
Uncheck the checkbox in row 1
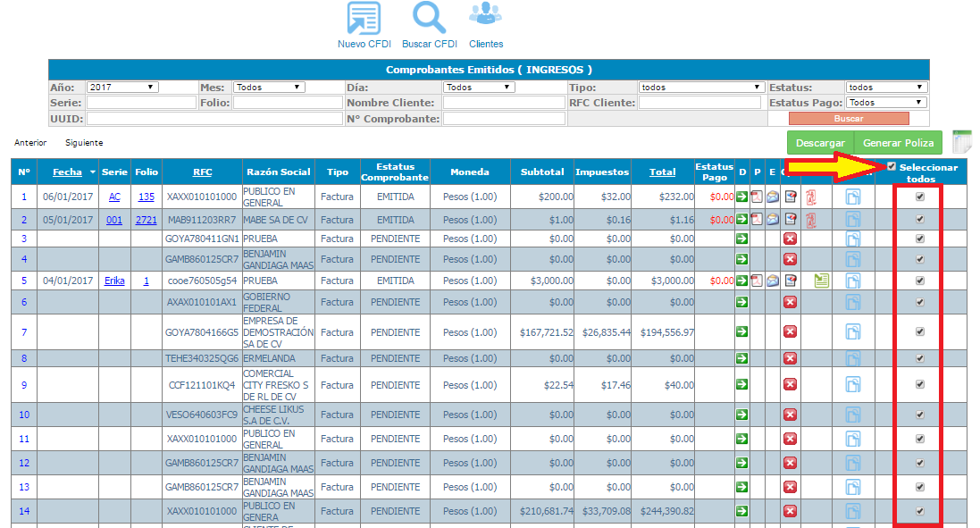coord(920,197)
